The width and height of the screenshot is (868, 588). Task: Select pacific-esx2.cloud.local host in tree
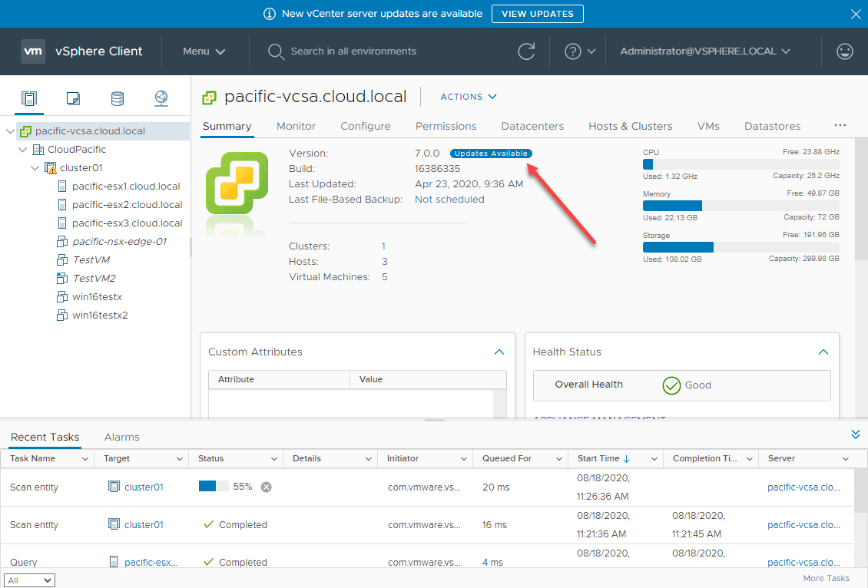click(127, 205)
